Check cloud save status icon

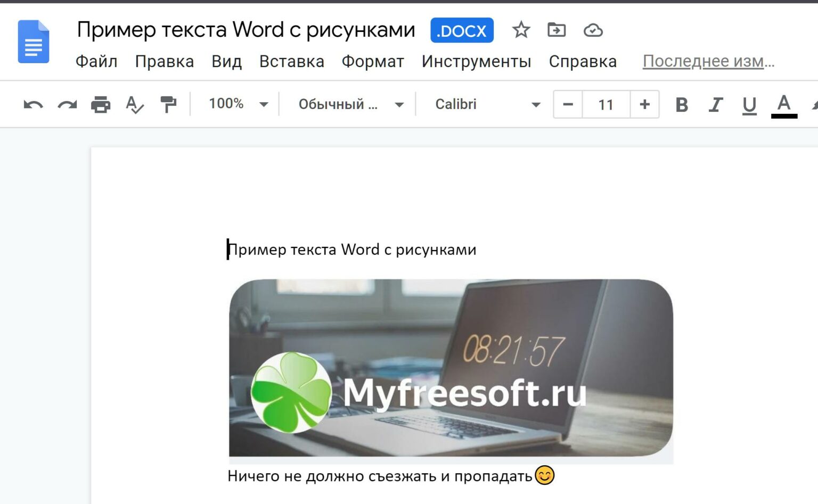593,30
